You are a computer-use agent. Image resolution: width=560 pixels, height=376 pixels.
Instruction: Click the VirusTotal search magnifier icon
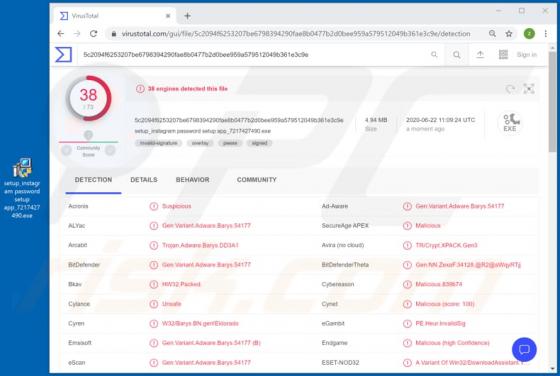[x=456, y=55]
